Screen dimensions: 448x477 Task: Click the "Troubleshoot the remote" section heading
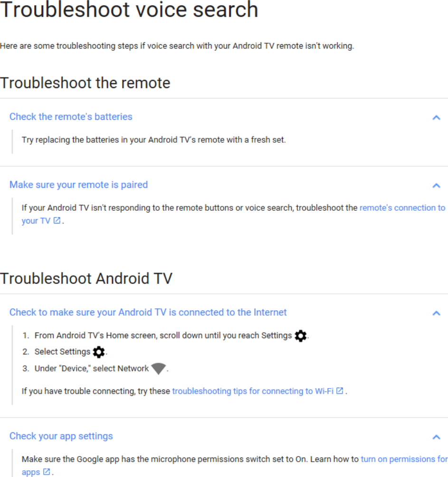coord(85,83)
